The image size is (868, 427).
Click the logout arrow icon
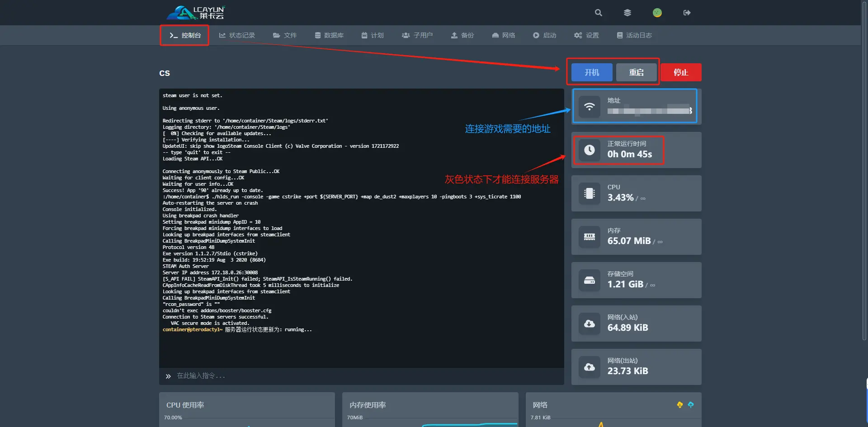click(687, 13)
